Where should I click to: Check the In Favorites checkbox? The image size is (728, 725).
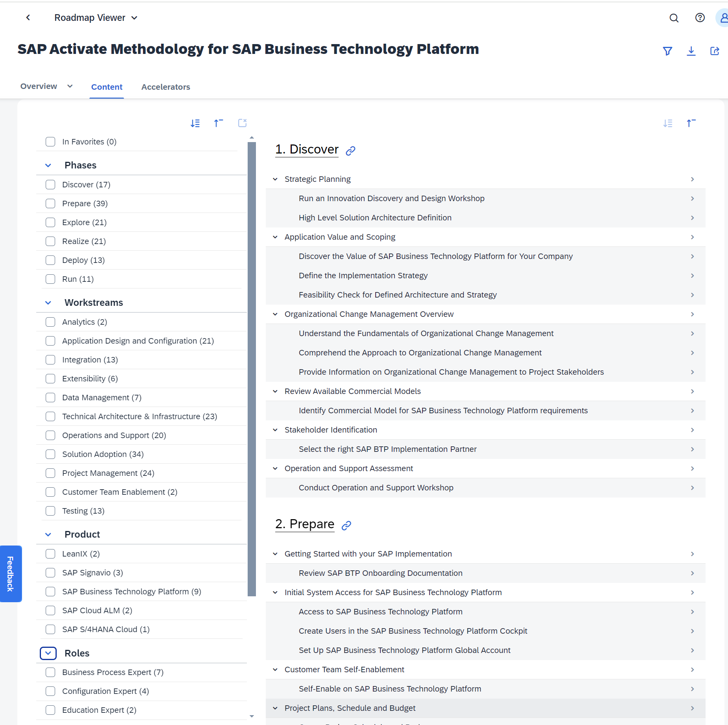point(50,142)
